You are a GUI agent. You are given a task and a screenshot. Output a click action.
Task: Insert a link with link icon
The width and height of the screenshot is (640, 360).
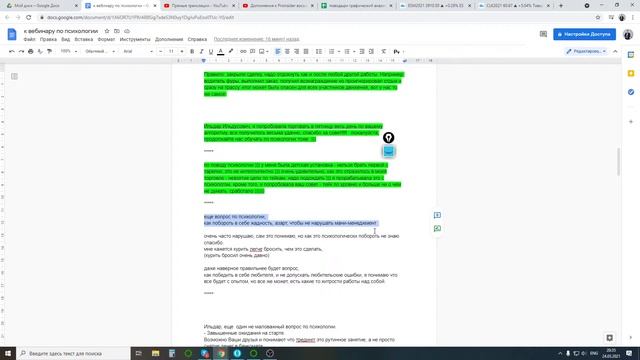pyautogui.click(x=243, y=51)
